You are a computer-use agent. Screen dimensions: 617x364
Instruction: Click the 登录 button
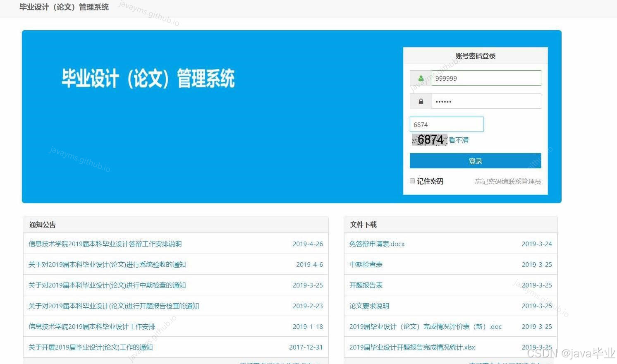click(x=475, y=161)
